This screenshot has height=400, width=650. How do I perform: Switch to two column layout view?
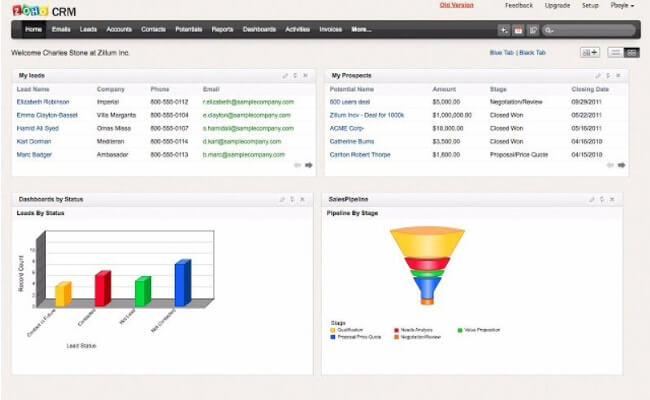[631, 53]
